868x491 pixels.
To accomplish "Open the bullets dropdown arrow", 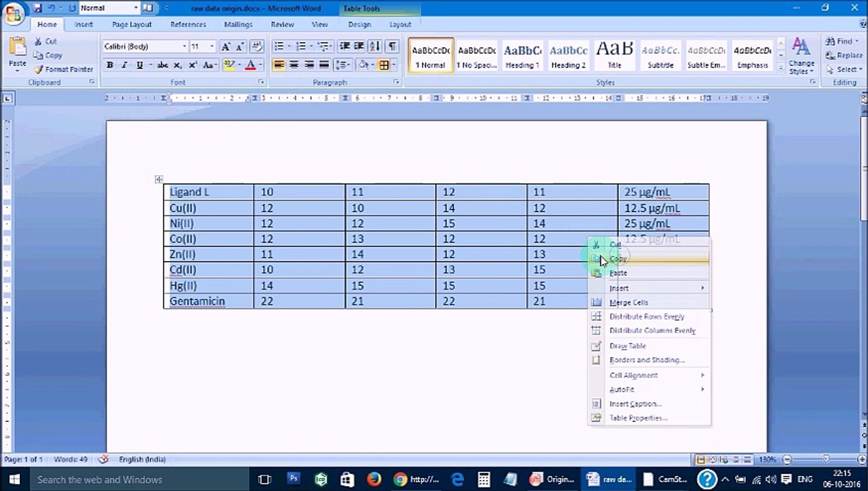I will point(289,46).
